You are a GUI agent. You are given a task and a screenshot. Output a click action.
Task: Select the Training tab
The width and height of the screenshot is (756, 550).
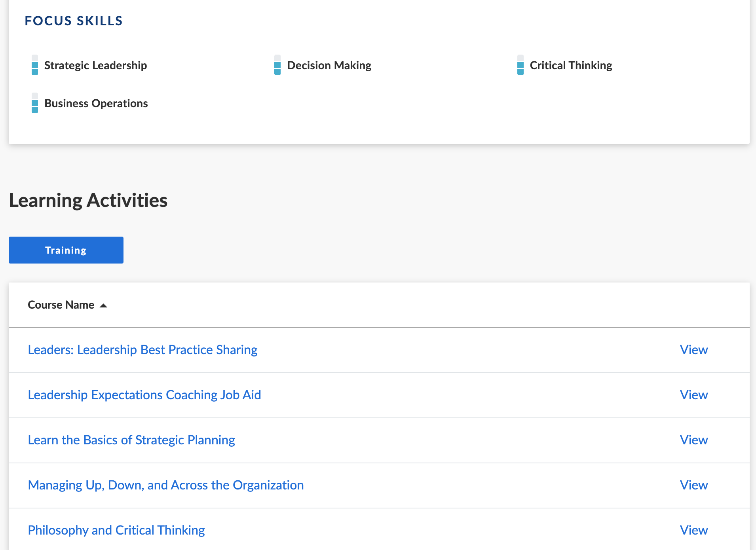point(66,250)
